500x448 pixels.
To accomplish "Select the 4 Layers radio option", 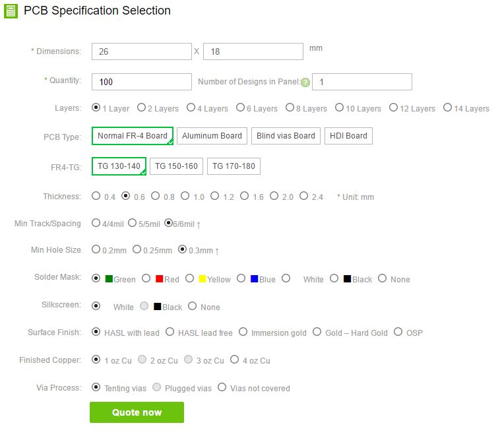I will pos(191,108).
